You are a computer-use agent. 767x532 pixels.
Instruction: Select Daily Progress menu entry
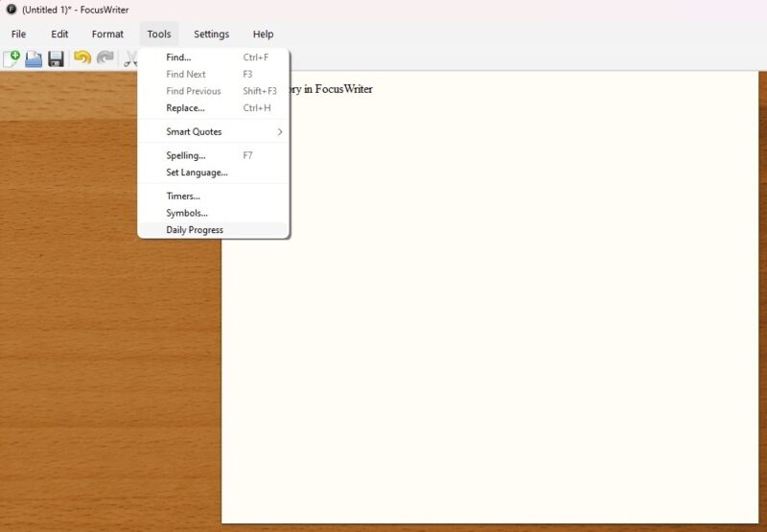coord(214,230)
